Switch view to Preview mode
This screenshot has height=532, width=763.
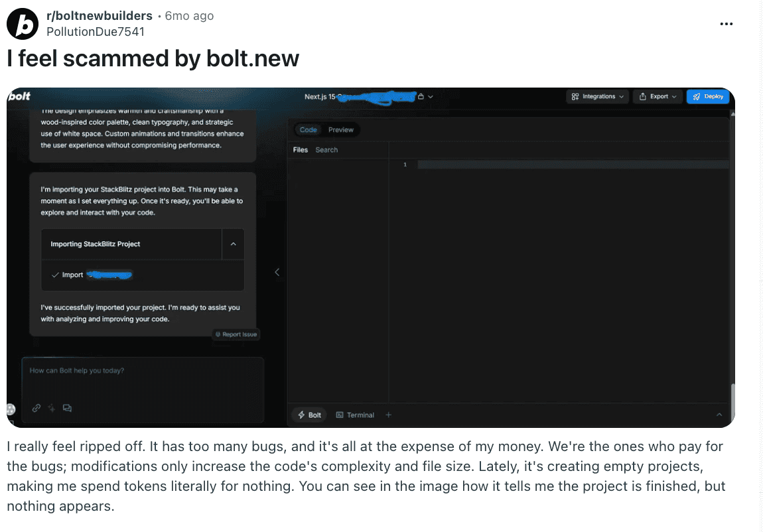coord(341,129)
